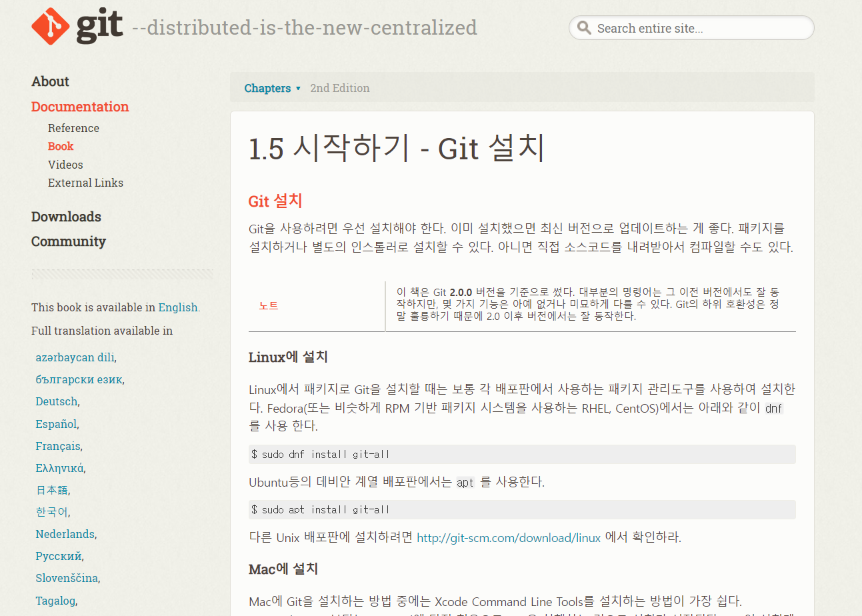Image resolution: width=862 pixels, height=616 pixels.
Task: Click the tagline '--distributed-is-the-new-centralized'
Action: tap(305, 27)
